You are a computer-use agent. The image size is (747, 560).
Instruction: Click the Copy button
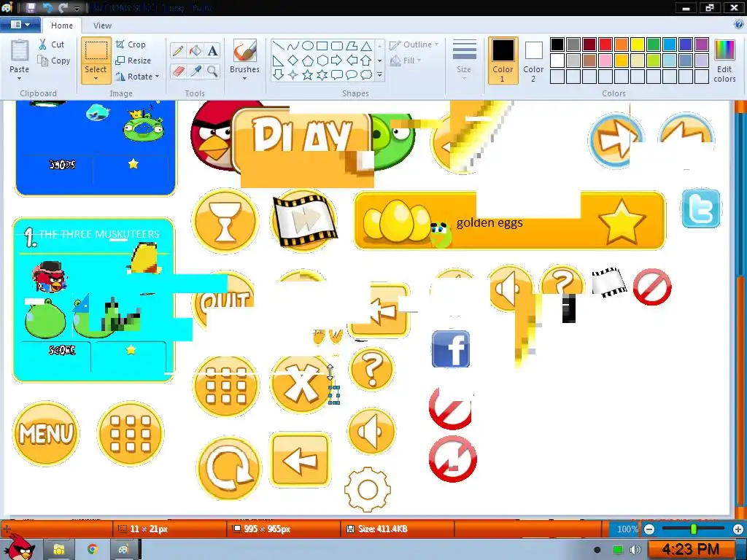(54, 61)
